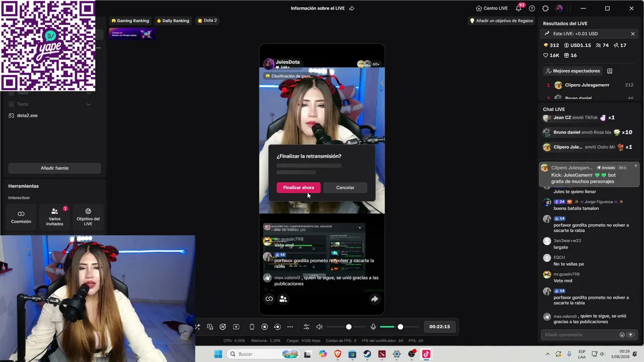Open the OBS icon in the taskbar

pos(412,354)
